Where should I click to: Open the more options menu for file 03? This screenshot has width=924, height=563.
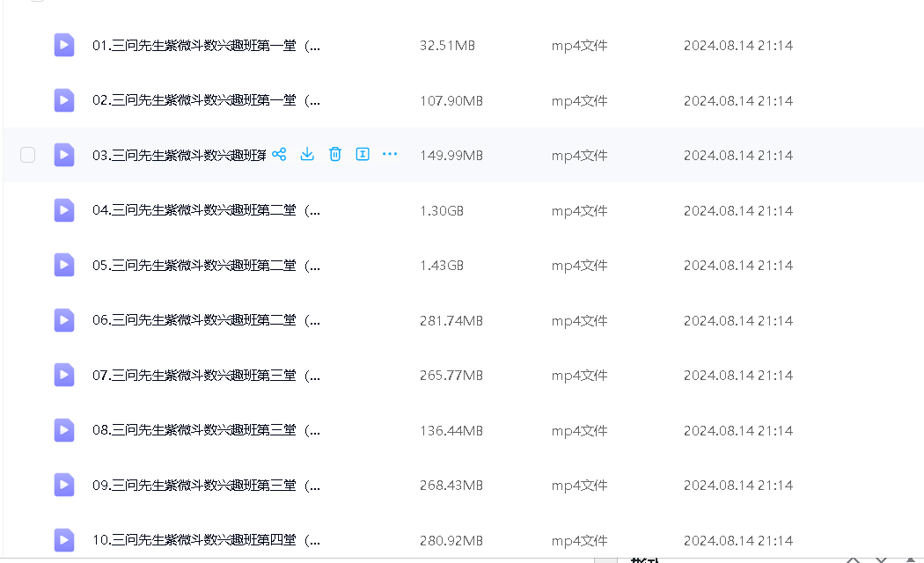pyautogui.click(x=390, y=155)
